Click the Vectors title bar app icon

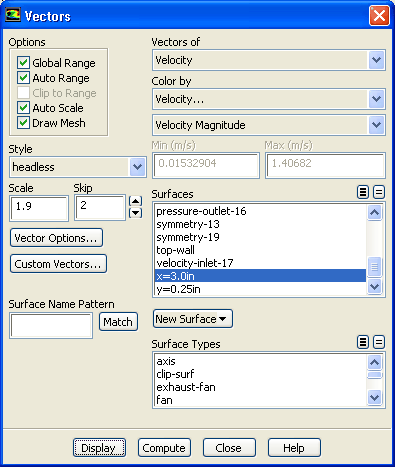[13, 15]
